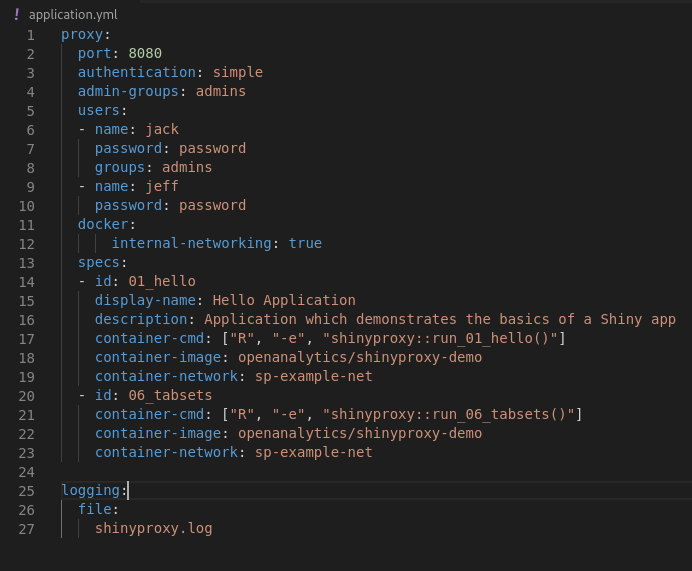692x571 pixels.
Task: Click line number 13 in the gutter
Action: (x=26, y=263)
